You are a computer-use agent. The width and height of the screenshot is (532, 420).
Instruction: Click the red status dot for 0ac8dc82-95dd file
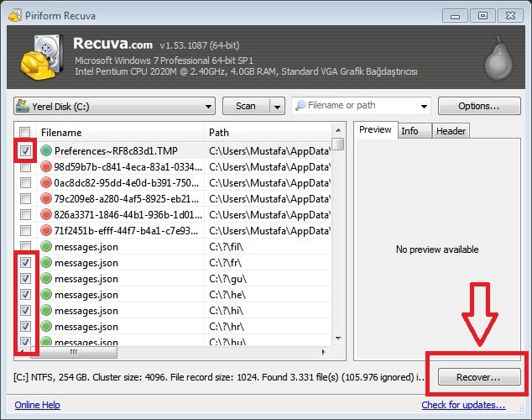pos(46,182)
